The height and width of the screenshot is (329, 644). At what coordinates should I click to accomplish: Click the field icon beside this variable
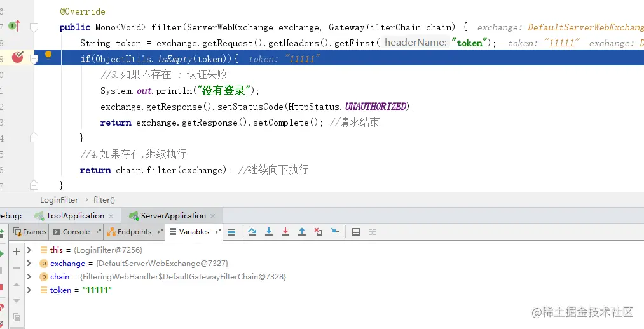(x=43, y=250)
